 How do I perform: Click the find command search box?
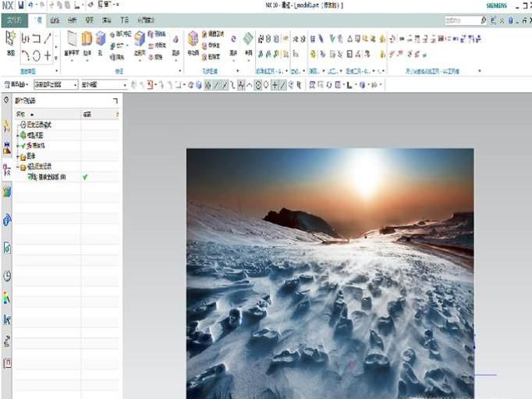pos(462,20)
